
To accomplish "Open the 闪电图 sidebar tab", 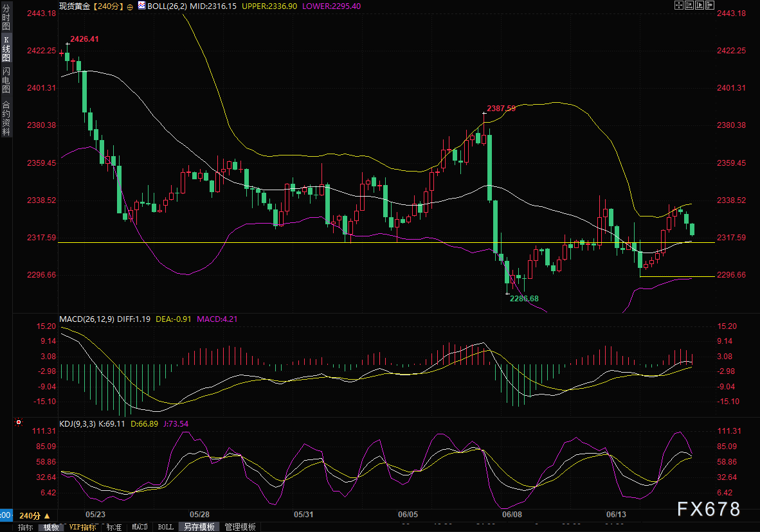I will (x=6, y=80).
